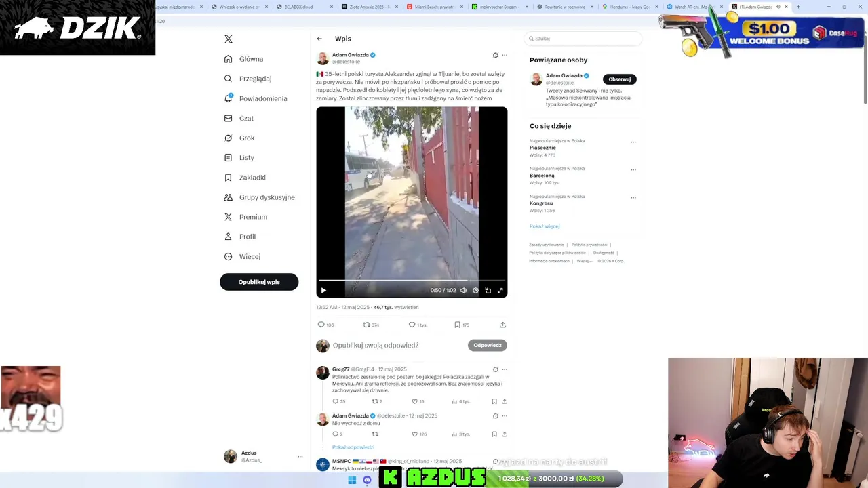This screenshot has width=868, height=488.
Task: Reply to the "Nie wychodź z domu" comment
Action: coord(337,434)
